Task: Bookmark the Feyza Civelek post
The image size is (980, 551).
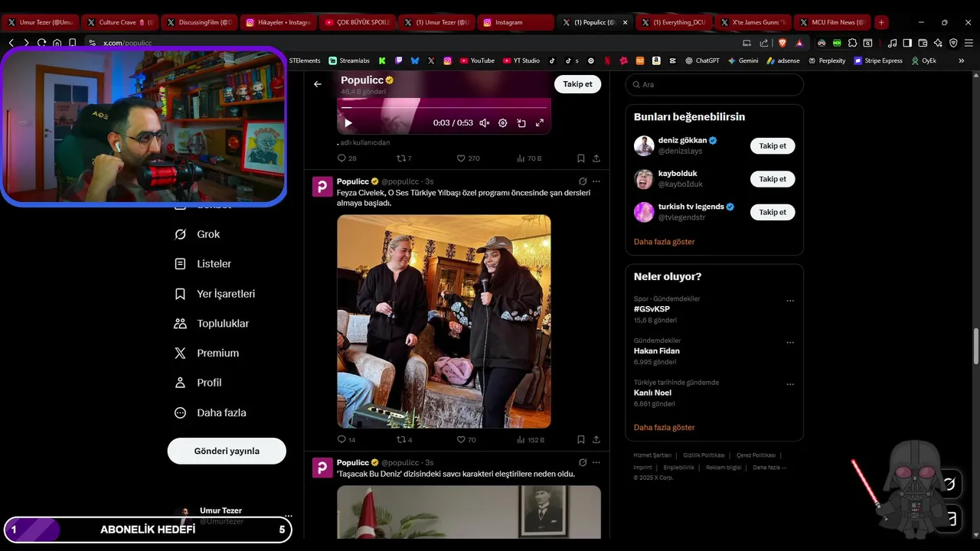Action: click(x=581, y=440)
